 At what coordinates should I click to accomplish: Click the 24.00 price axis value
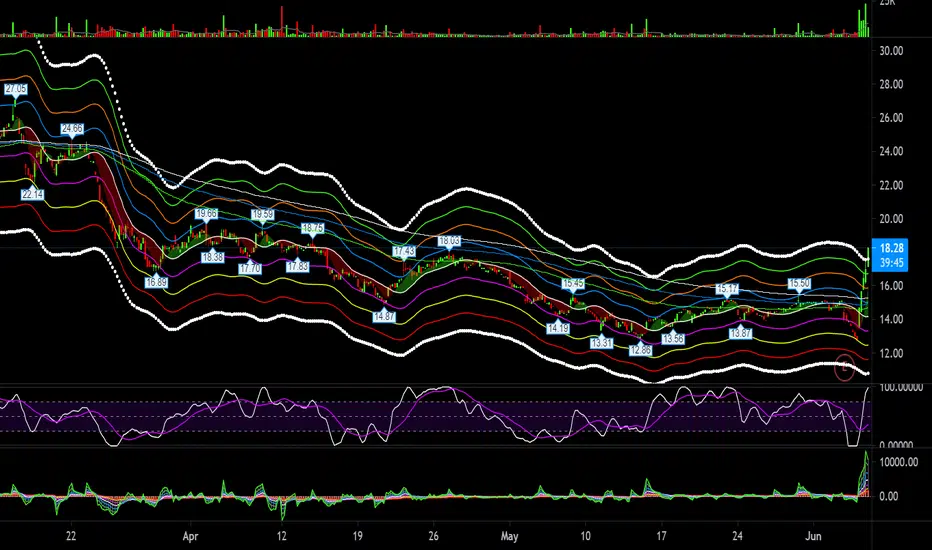891,151
